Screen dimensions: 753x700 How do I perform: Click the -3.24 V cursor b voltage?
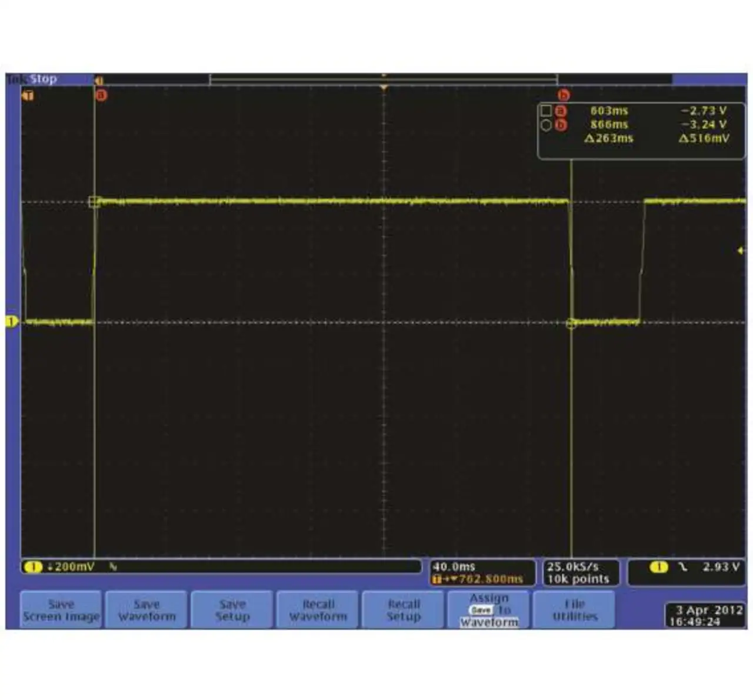(x=704, y=124)
